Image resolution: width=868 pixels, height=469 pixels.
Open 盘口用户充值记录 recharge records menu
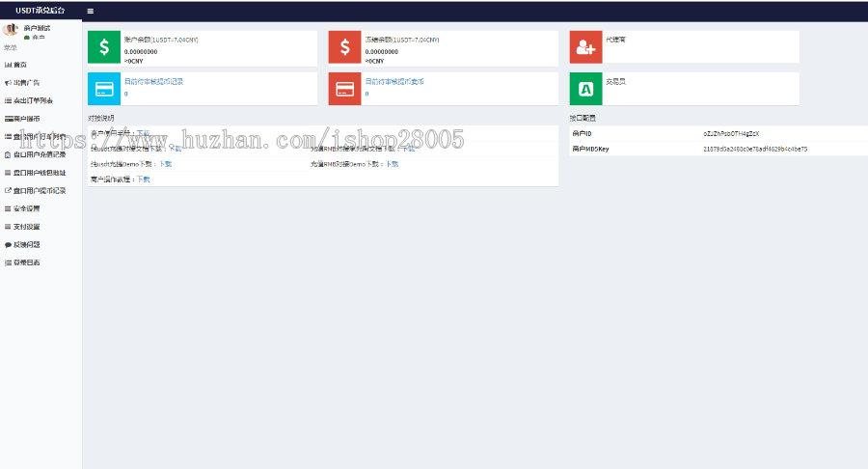(x=40, y=154)
